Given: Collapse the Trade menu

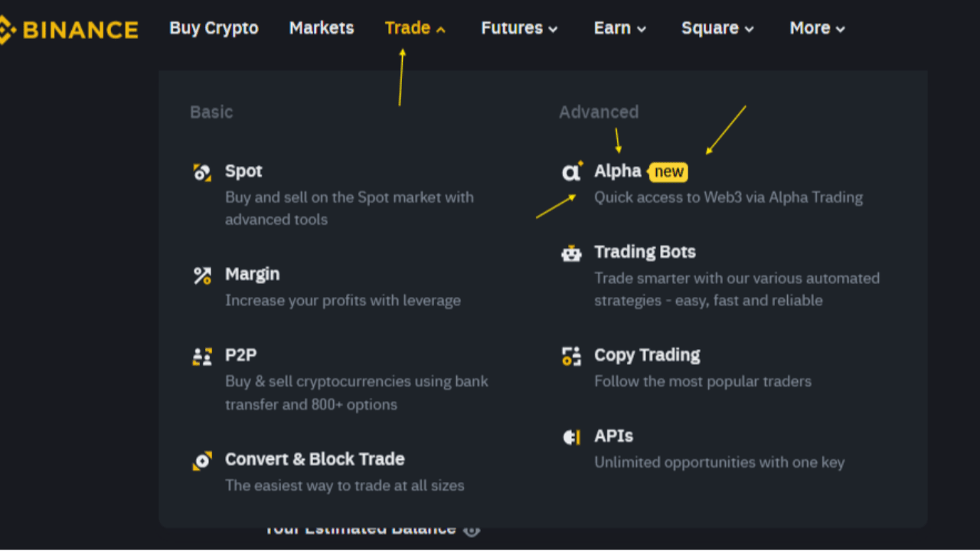Looking at the screenshot, I should click(x=408, y=28).
